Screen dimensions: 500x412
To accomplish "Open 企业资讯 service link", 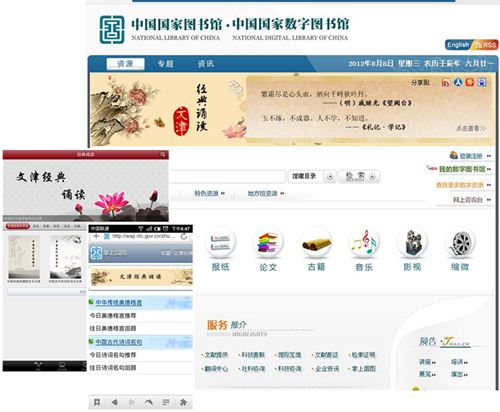I will pos(327,369).
